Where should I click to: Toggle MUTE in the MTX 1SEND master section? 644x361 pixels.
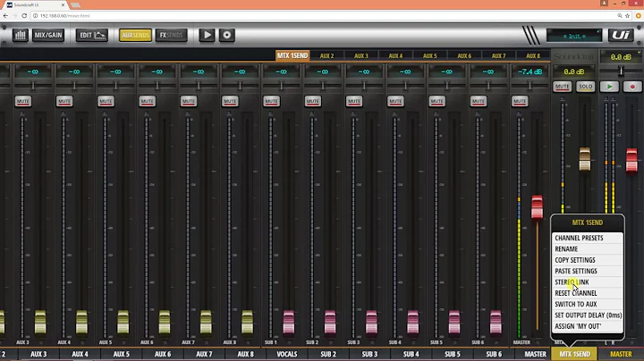click(x=563, y=87)
